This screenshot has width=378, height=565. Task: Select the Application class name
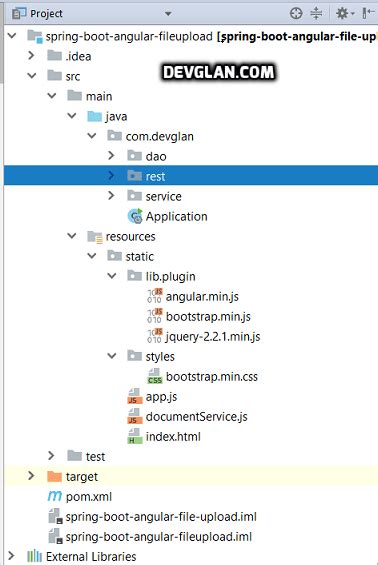177,217
